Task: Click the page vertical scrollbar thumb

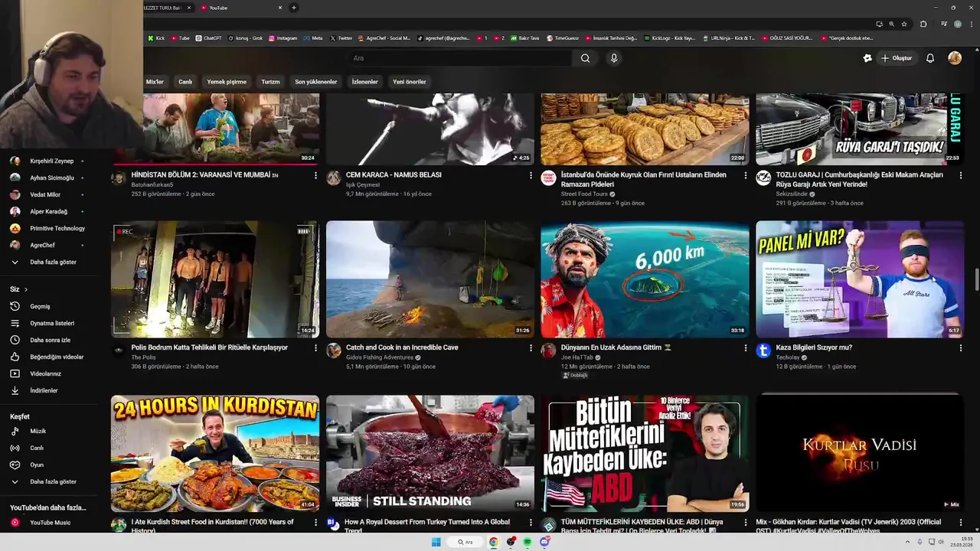Action: (x=976, y=279)
